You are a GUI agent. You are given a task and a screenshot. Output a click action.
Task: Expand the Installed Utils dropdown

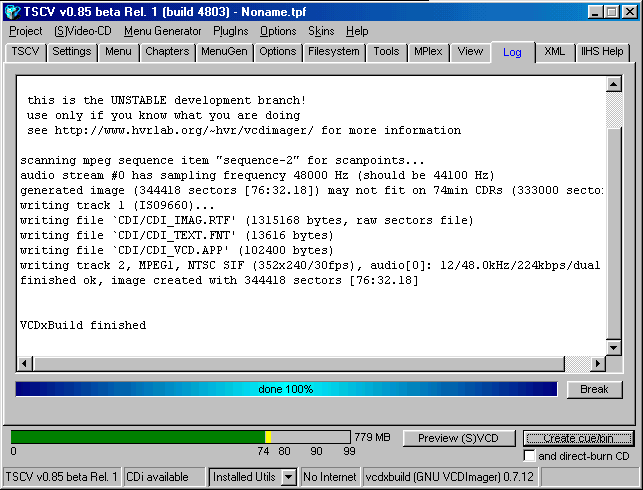click(x=288, y=477)
